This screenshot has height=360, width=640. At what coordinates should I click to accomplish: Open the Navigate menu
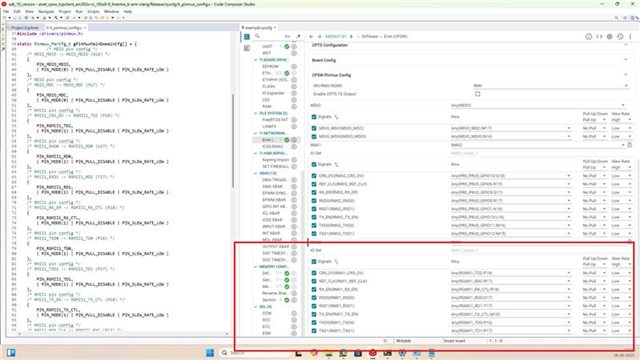46,11
